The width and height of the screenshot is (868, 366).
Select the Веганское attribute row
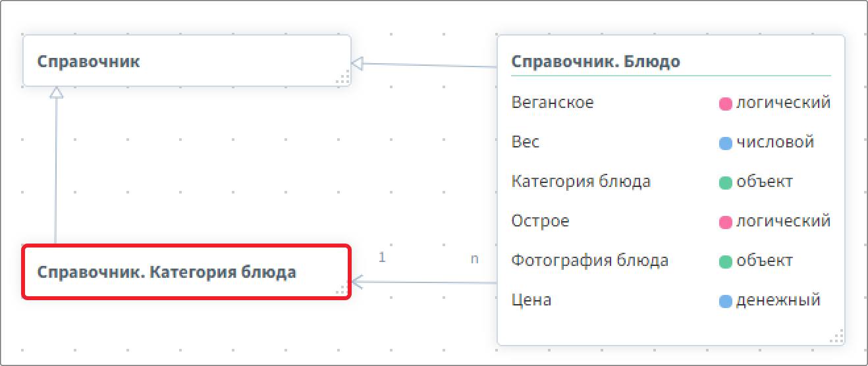(x=670, y=103)
